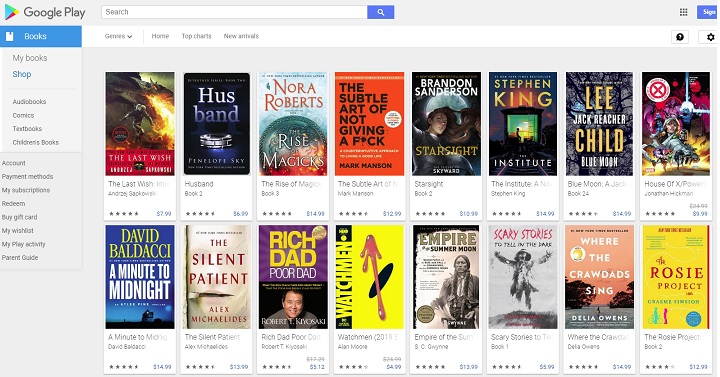The image size is (720, 377).
Task: Open Payment methods
Action: point(27,176)
